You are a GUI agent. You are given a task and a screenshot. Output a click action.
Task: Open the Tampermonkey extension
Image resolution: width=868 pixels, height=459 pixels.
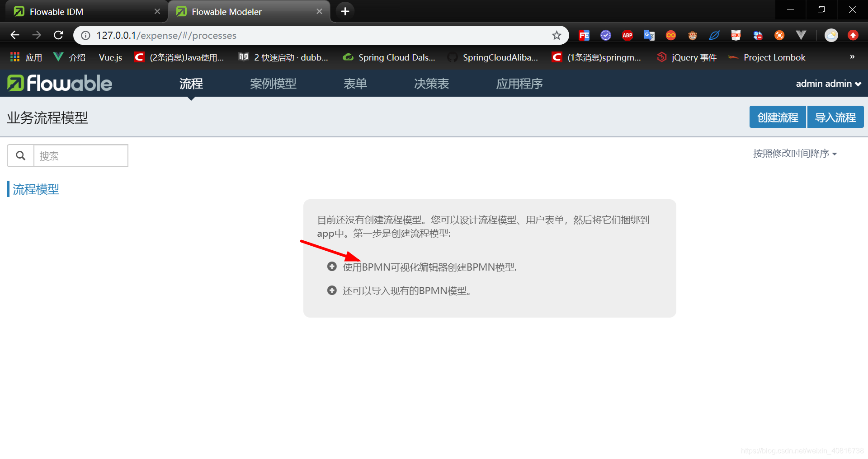pyautogui.click(x=692, y=35)
